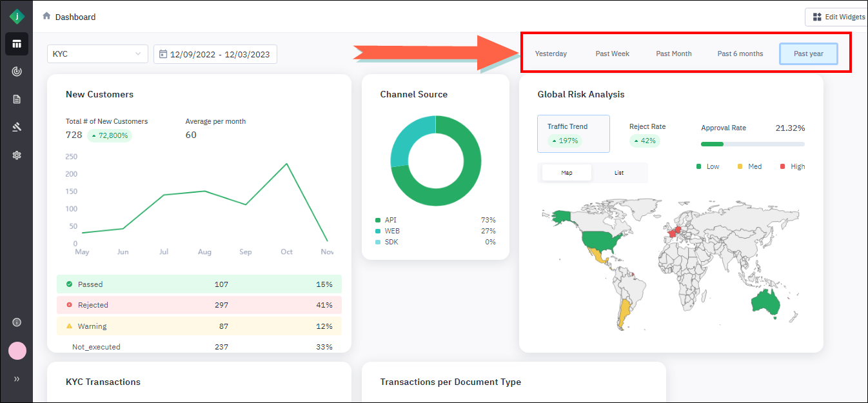The width and height of the screenshot is (868, 403).
Task: Click the home icon beside Dashboard
Action: pos(46,16)
